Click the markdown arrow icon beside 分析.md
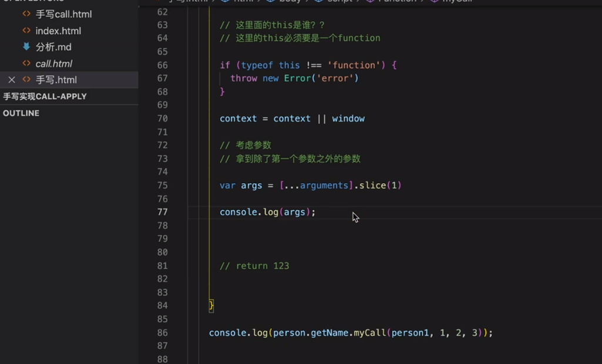Viewport: 602px width, 364px height. point(26,47)
